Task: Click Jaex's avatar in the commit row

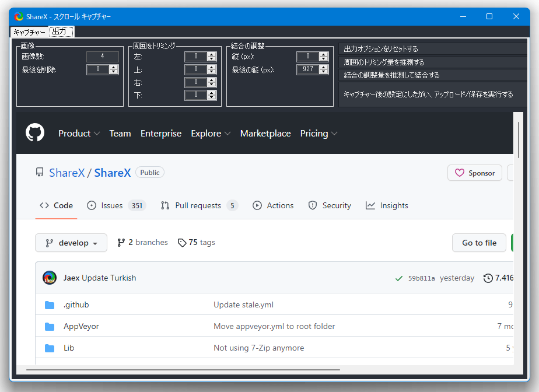Action: (50, 278)
